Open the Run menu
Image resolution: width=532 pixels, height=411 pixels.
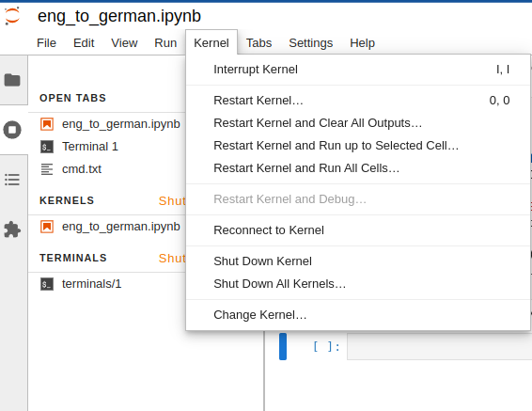pos(165,43)
